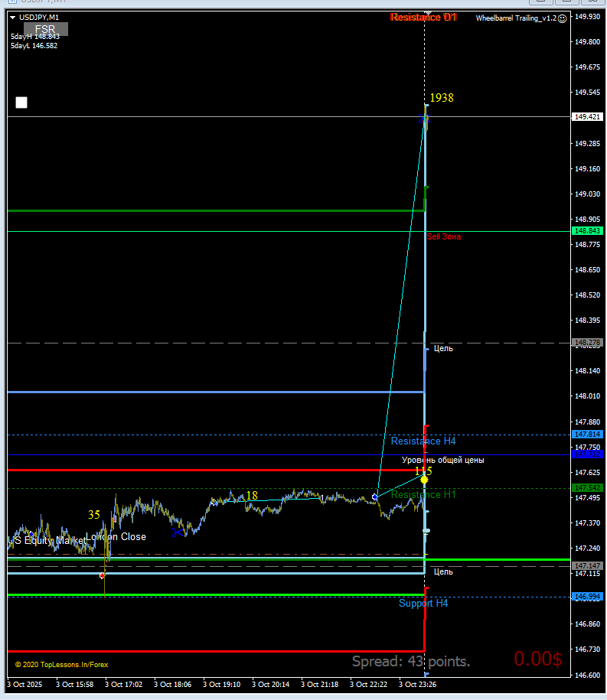
Task: Open the TopLessons.In/Forex copyright link
Action: point(62,665)
